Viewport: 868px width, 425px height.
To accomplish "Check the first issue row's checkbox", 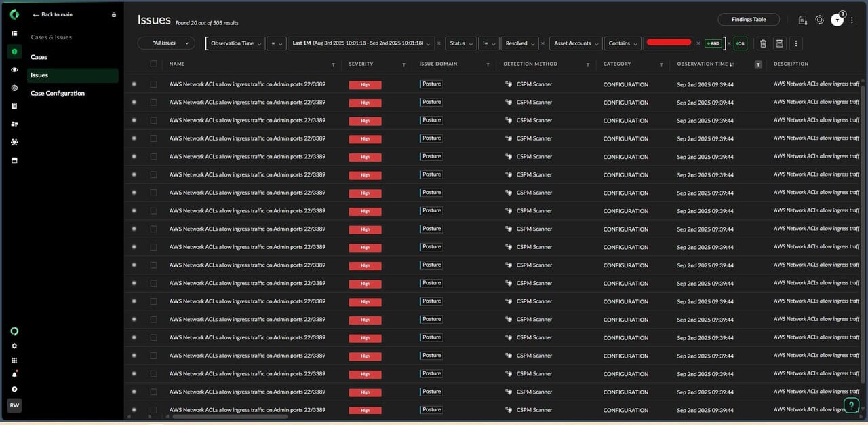I will [x=154, y=84].
